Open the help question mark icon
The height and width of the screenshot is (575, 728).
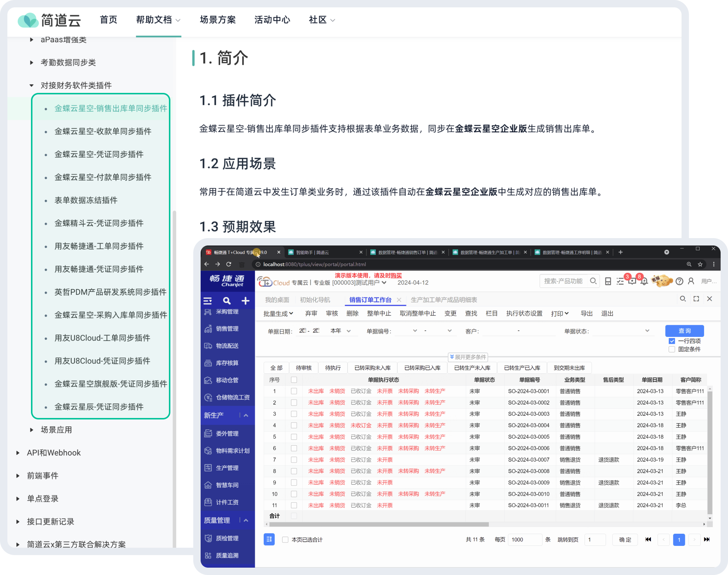(x=679, y=282)
